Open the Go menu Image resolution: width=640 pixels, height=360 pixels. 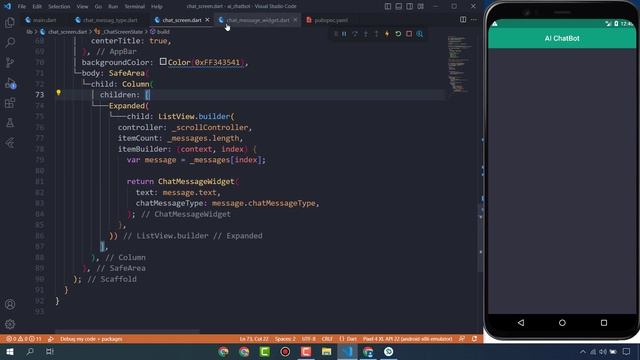[x=98, y=7]
